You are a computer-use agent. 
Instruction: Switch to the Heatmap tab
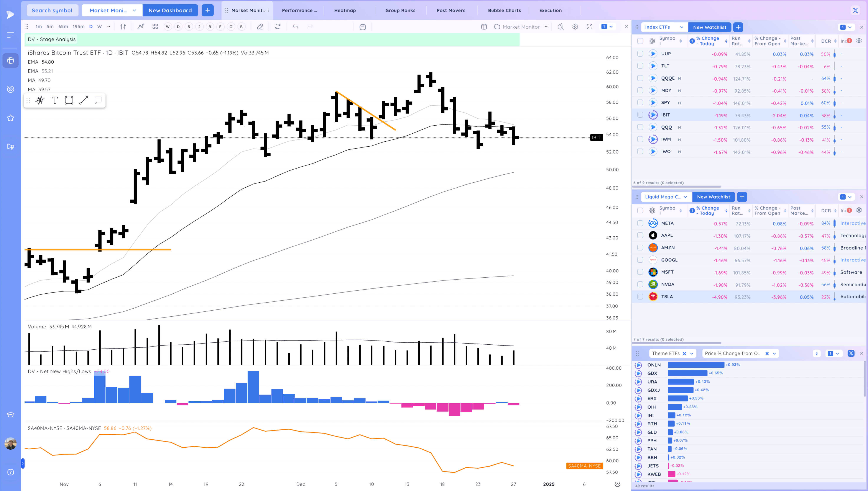[345, 10]
